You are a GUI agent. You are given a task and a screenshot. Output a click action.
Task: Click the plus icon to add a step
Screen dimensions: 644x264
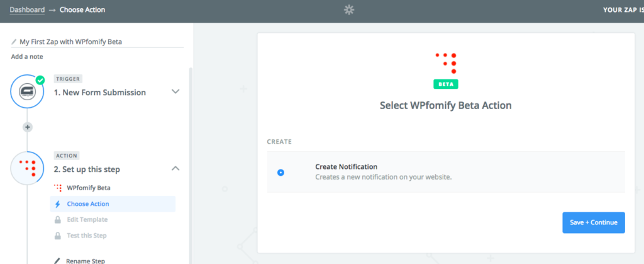28,127
